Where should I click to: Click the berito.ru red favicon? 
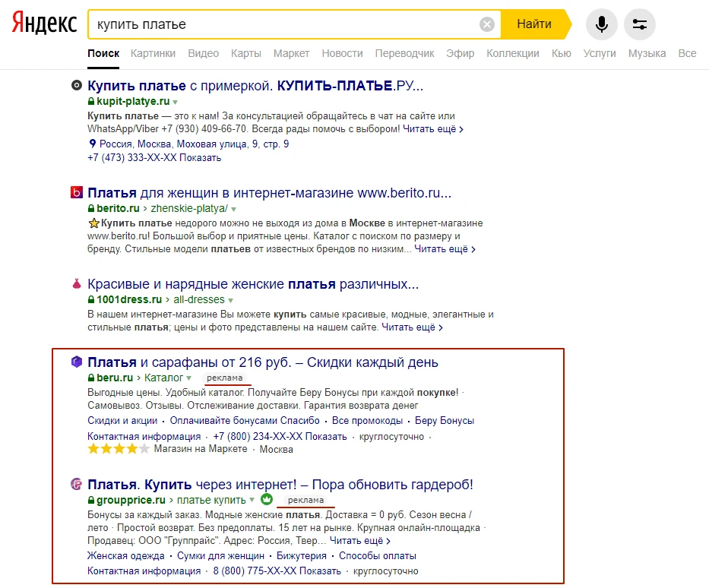click(76, 193)
